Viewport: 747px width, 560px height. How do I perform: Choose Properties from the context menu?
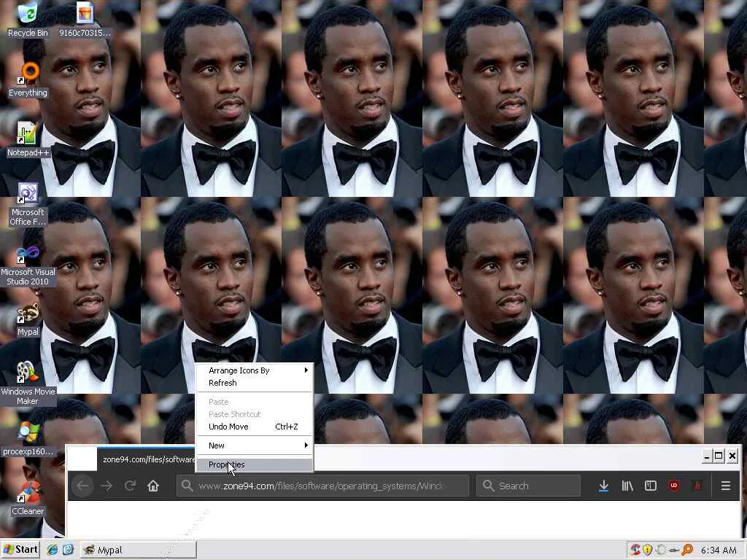[255, 464]
